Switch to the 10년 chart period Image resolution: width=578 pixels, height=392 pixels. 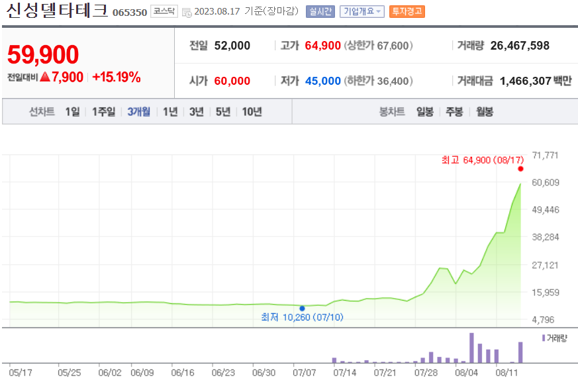(x=252, y=111)
